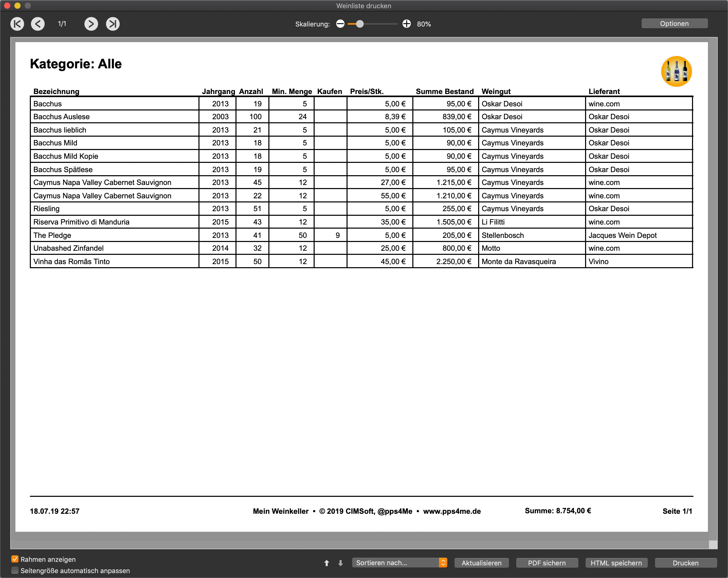
Task: Click Jacques Wein Depot supplier cell
Action: tap(622, 235)
